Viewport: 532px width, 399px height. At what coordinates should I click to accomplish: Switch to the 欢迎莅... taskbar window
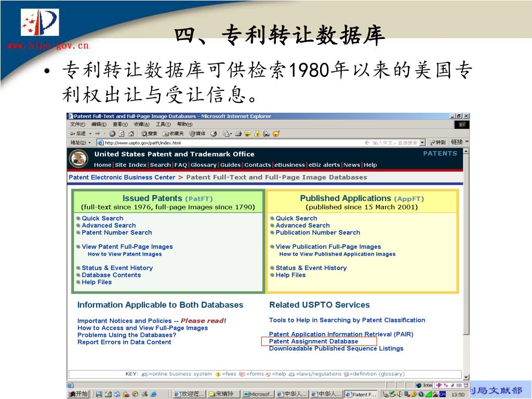[x=189, y=394]
